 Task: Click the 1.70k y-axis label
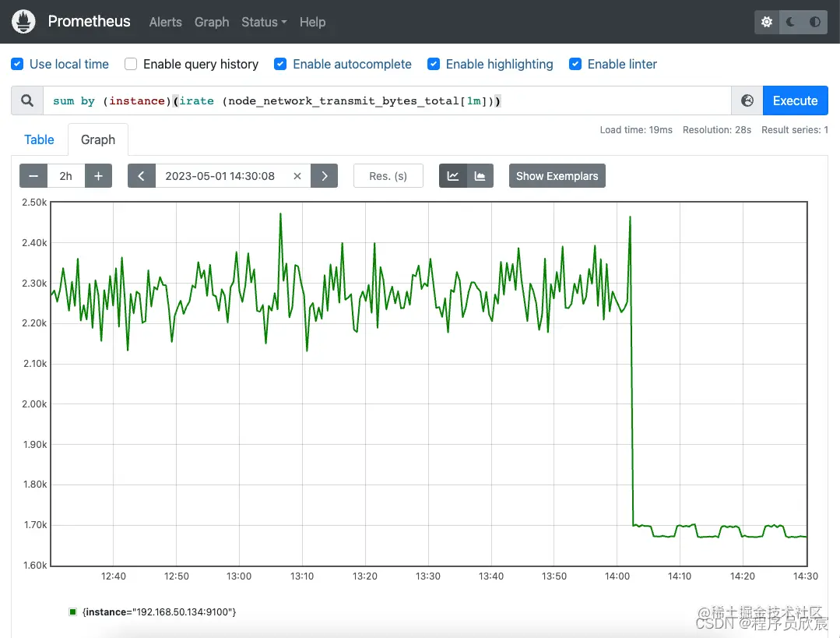point(35,524)
